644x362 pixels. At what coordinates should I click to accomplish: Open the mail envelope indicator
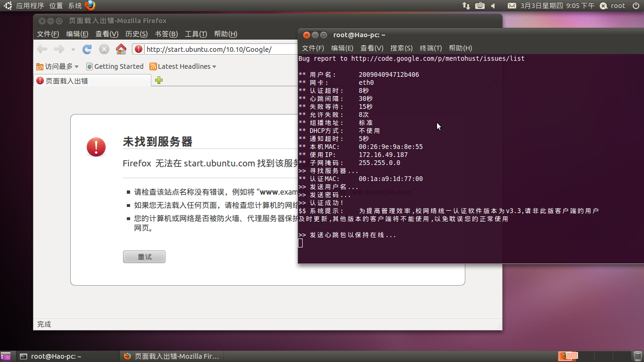tap(512, 6)
